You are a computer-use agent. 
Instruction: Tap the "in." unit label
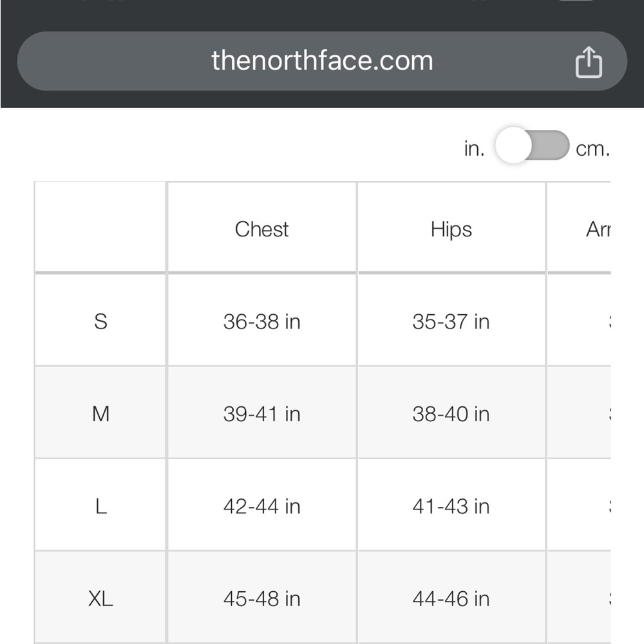[x=474, y=148]
